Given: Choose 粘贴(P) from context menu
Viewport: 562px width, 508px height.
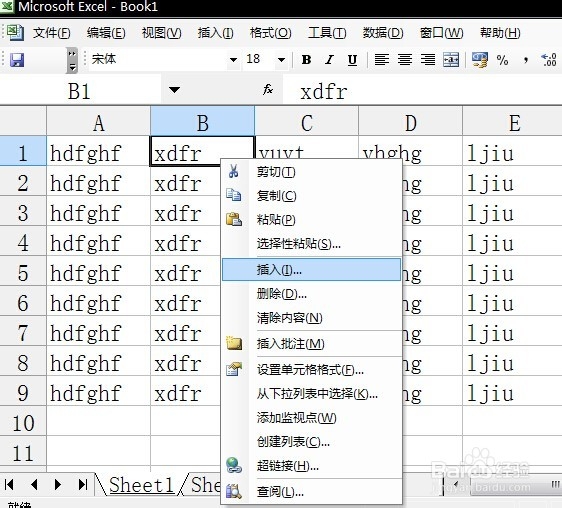Looking at the screenshot, I should pyautogui.click(x=311, y=219).
